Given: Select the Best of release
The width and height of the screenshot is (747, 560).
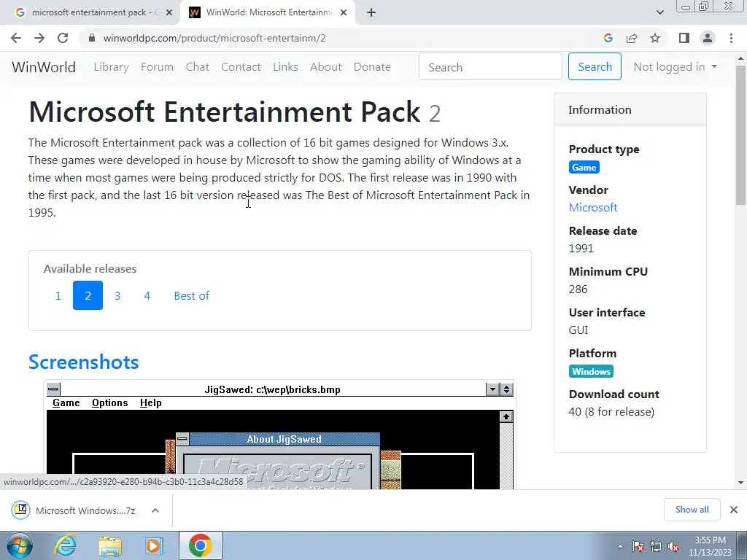Looking at the screenshot, I should (192, 296).
